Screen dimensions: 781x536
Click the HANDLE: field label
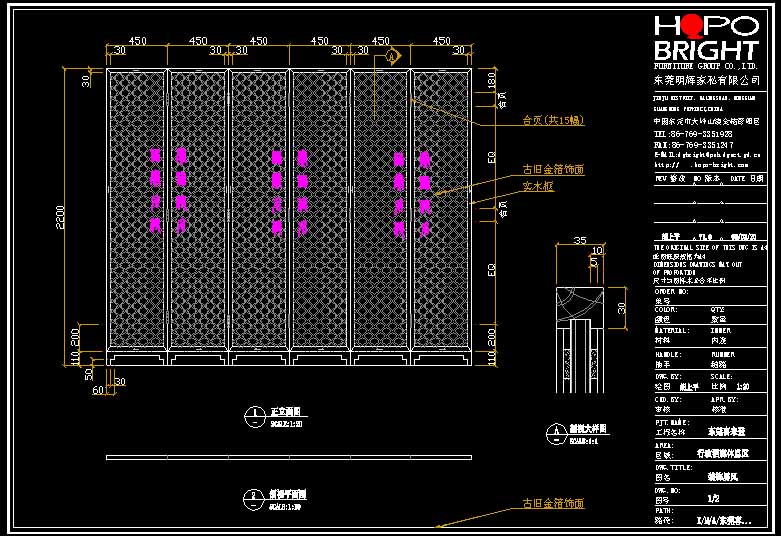(668, 355)
